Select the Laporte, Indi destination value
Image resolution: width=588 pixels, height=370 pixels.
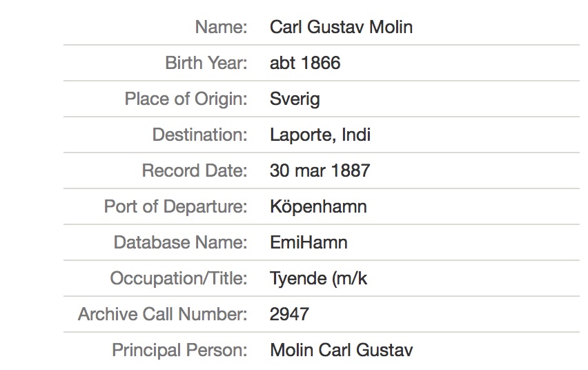point(320,135)
